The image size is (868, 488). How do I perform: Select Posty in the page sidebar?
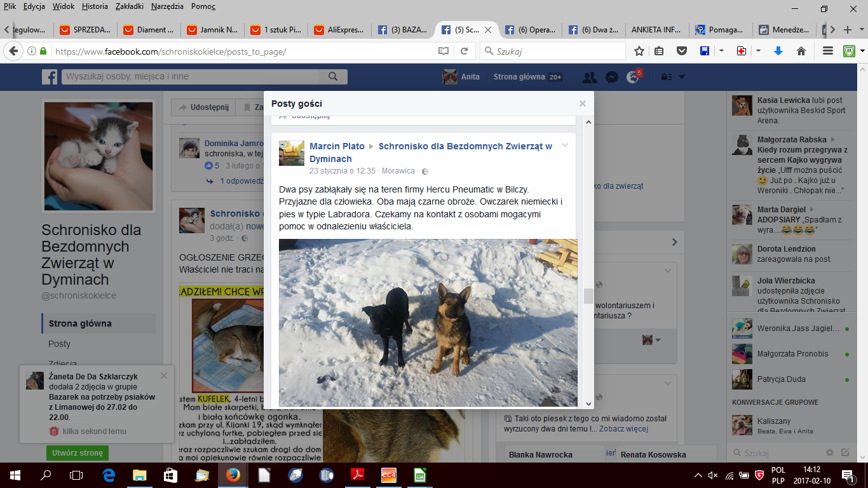point(60,344)
